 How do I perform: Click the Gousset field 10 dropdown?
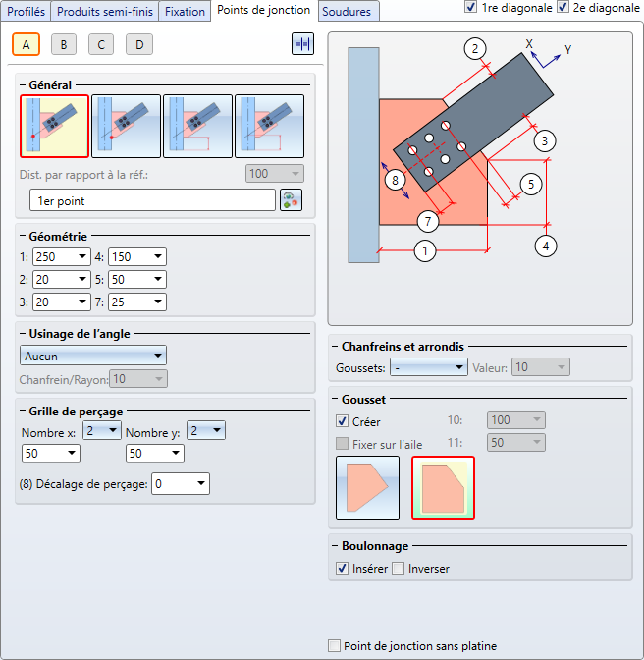[x=516, y=419]
